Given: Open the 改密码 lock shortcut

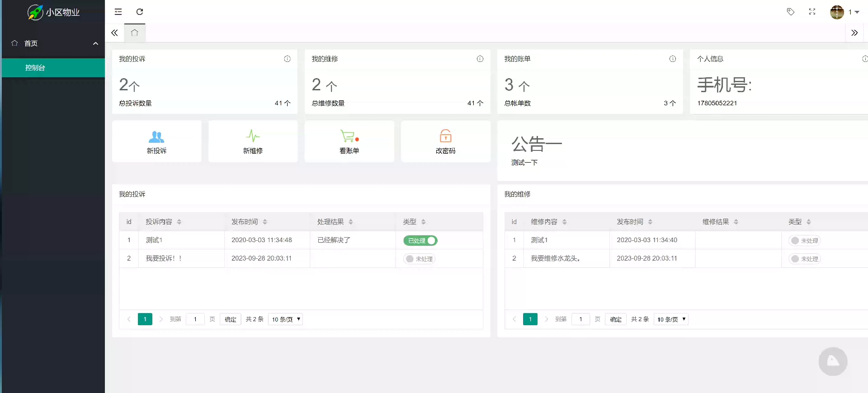Looking at the screenshot, I should [445, 141].
